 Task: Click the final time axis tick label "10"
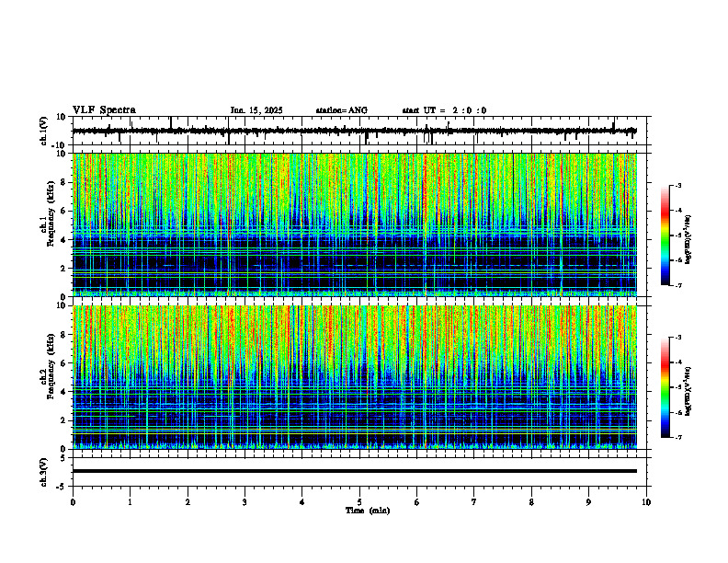[646, 502]
